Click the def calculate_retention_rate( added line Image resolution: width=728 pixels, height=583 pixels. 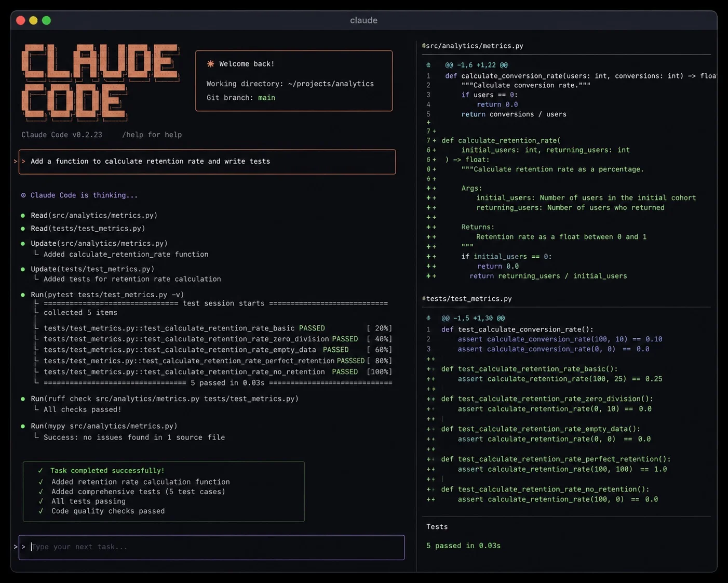[501, 141]
